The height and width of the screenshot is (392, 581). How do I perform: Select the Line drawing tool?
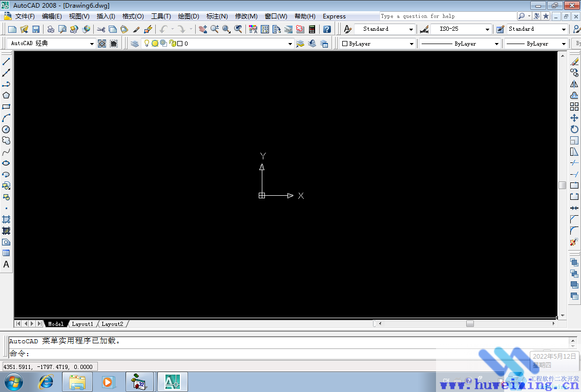coord(6,61)
